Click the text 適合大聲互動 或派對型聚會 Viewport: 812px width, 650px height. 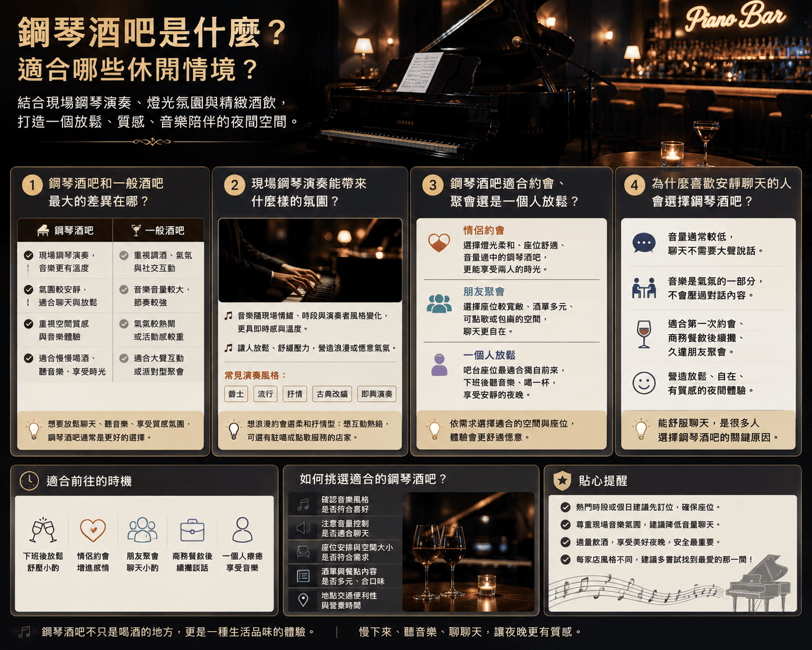159,364
